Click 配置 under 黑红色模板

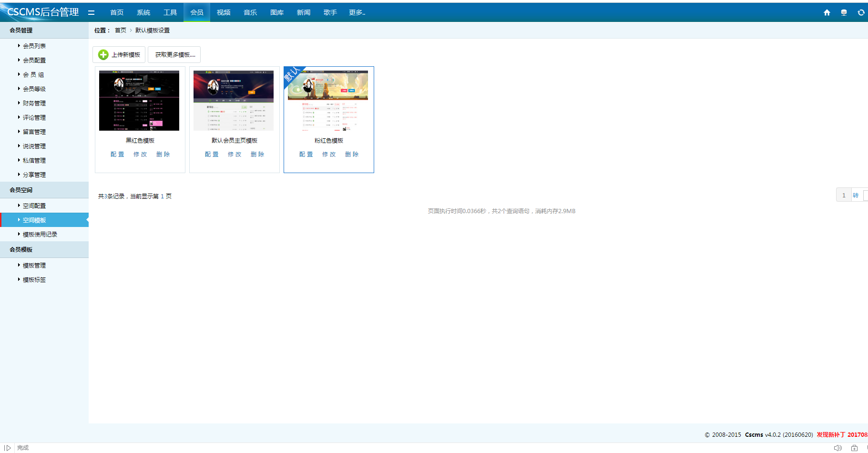tap(117, 154)
